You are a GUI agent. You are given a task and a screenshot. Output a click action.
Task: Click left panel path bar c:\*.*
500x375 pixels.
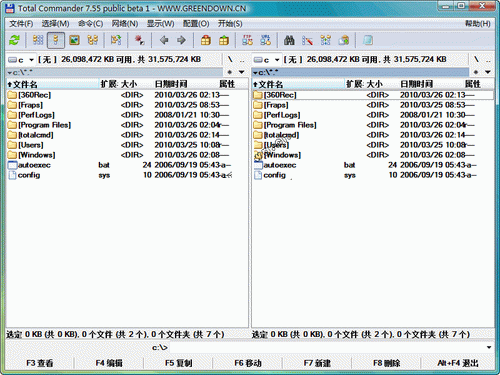[x=114, y=72]
